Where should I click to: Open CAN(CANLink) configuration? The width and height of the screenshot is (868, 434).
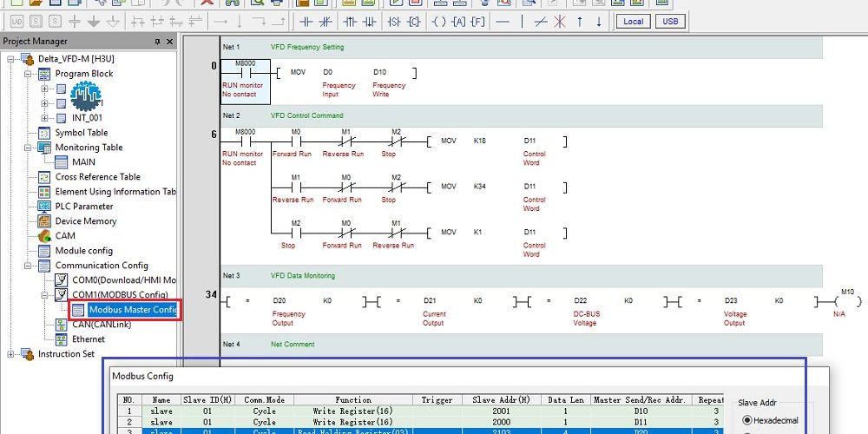(102, 325)
